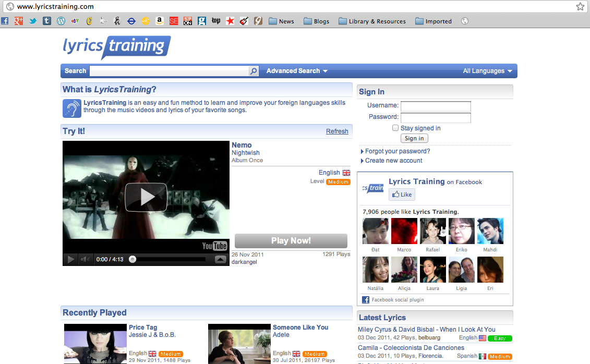Open the Guardian g bookmark icon
This screenshot has height=364, width=590.
202,21
